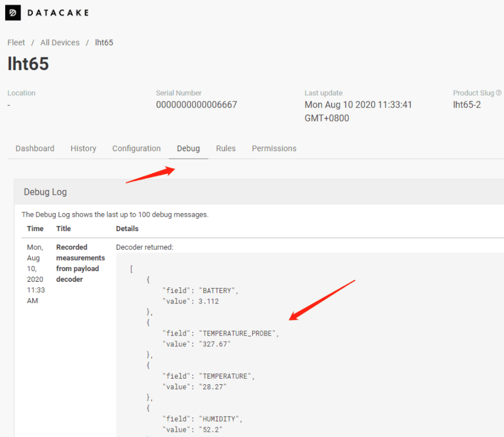Switch to the Configuration tab
Screen dimensions: 504x437
pyautogui.click(x=136, y=149)
